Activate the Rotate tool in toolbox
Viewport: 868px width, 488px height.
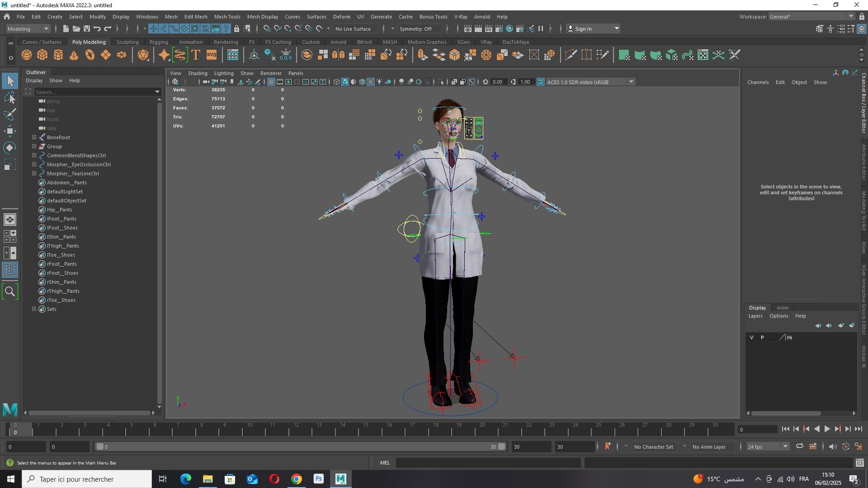(10, 148)
